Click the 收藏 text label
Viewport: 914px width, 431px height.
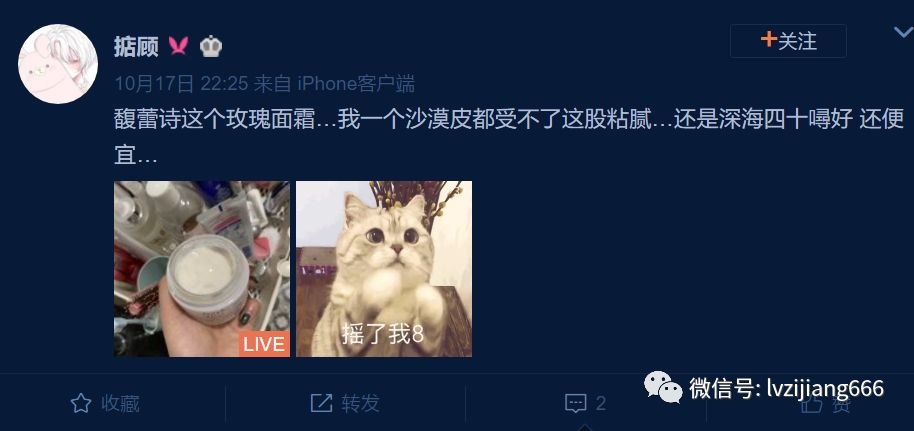click(120, 403)
